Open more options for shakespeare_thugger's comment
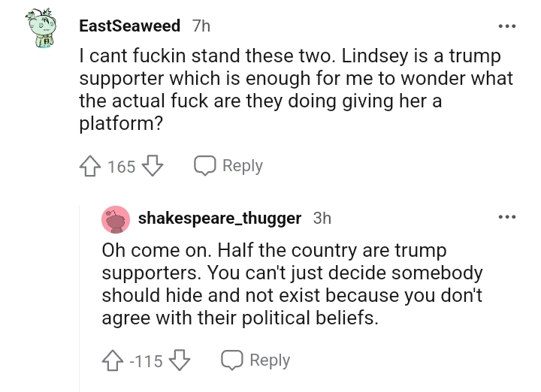Screen dimensions: 541x392 (507, 217)
